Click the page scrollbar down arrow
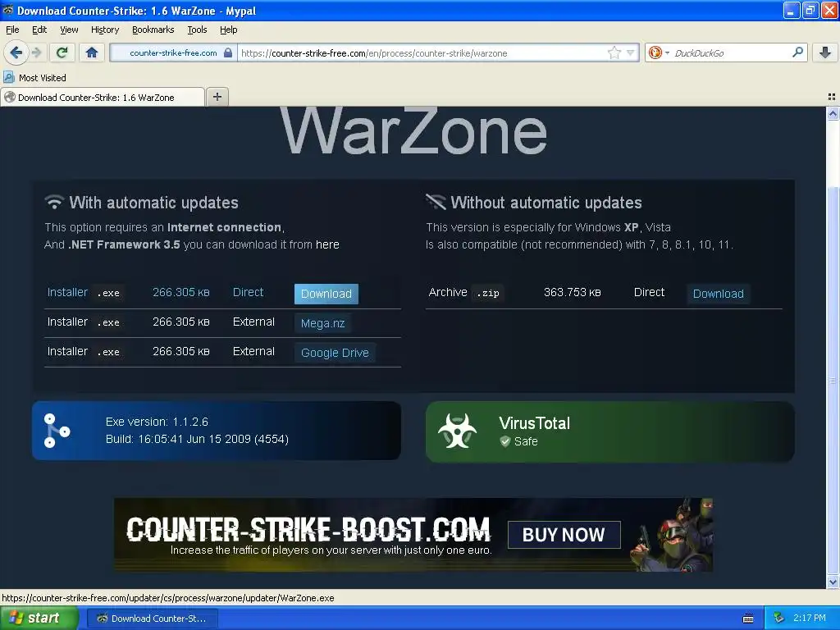Viewport: 840px width, 630px height. tap(833, 582)
